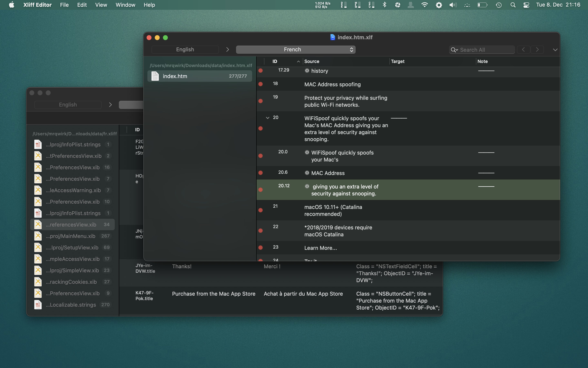Screen dimensions: 588x368
Task: Toggle red status dot for row 20.0
Action: pos(261,156)
